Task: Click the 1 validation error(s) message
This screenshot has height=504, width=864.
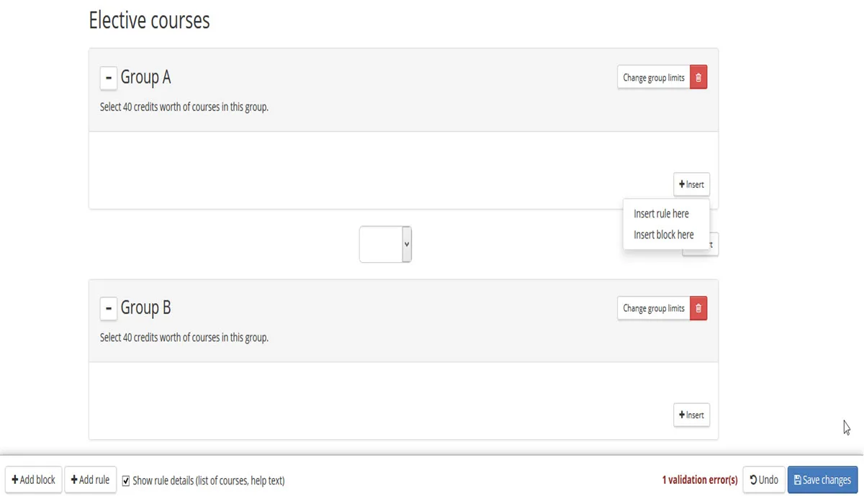Action: tap(700, 480)
